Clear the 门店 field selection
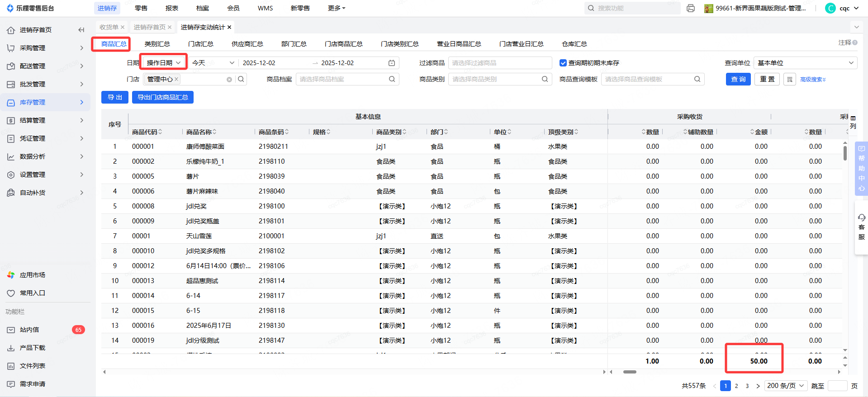868x397 pixels. 229,80
